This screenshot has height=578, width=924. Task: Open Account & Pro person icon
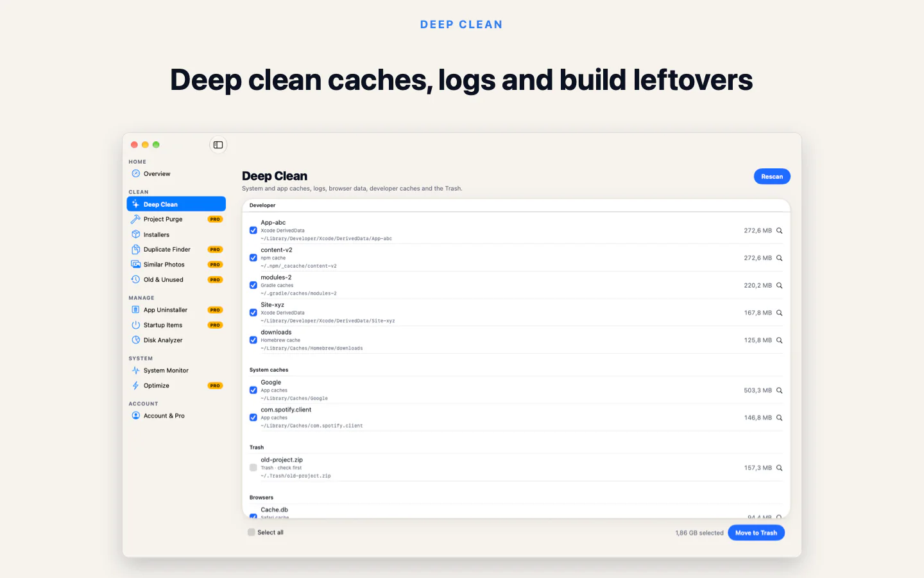tap(136, 416)
